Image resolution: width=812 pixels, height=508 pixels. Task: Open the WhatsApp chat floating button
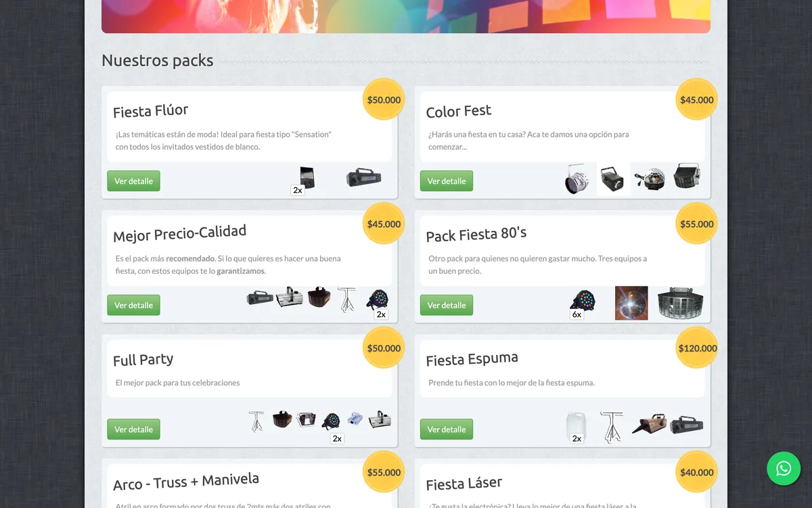click(784, 469)
